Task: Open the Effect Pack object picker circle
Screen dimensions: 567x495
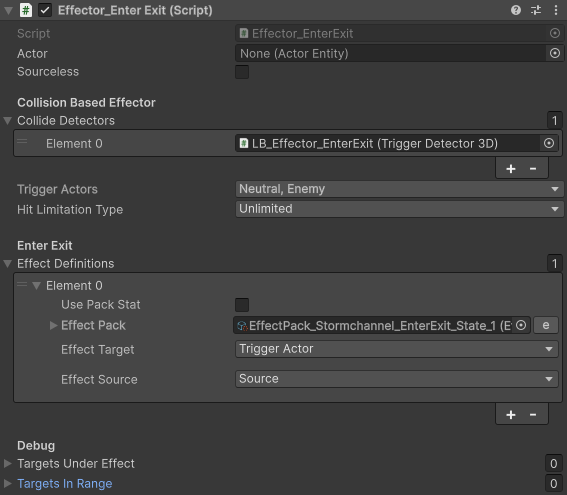Action: click(521, 325)
